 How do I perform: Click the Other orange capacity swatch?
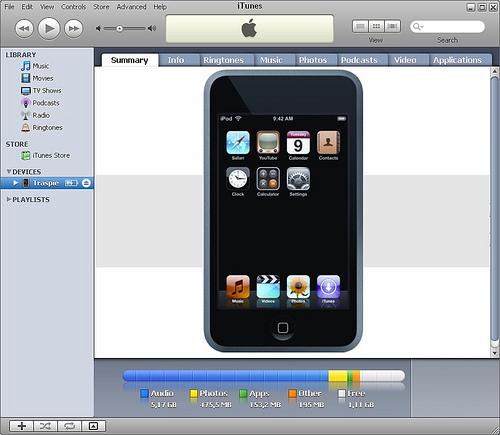click(x=292, y=393)
